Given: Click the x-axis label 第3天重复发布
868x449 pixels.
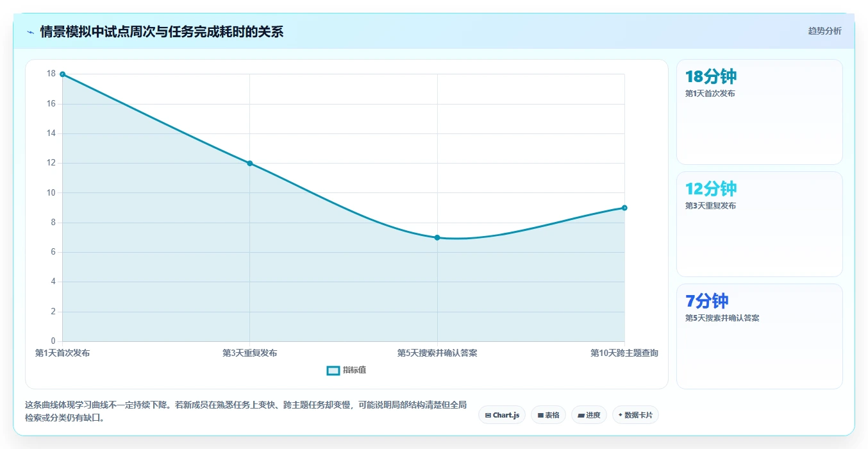Looking at the screenshot, I should coord(250,353).
